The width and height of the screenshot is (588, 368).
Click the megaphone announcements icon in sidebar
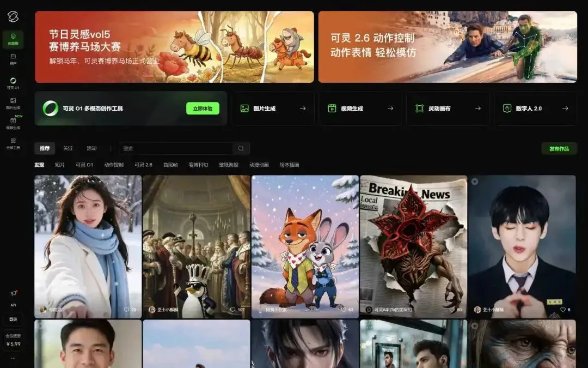(14, 293)
